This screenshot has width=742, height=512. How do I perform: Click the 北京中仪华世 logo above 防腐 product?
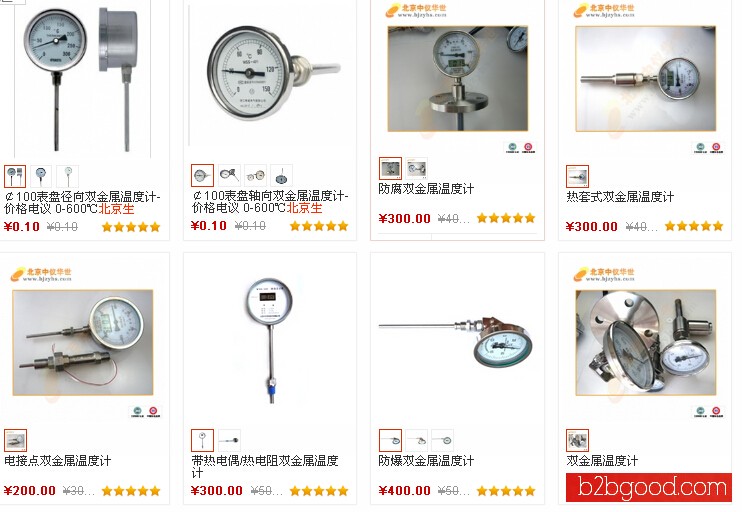click(x=416, y=10)
